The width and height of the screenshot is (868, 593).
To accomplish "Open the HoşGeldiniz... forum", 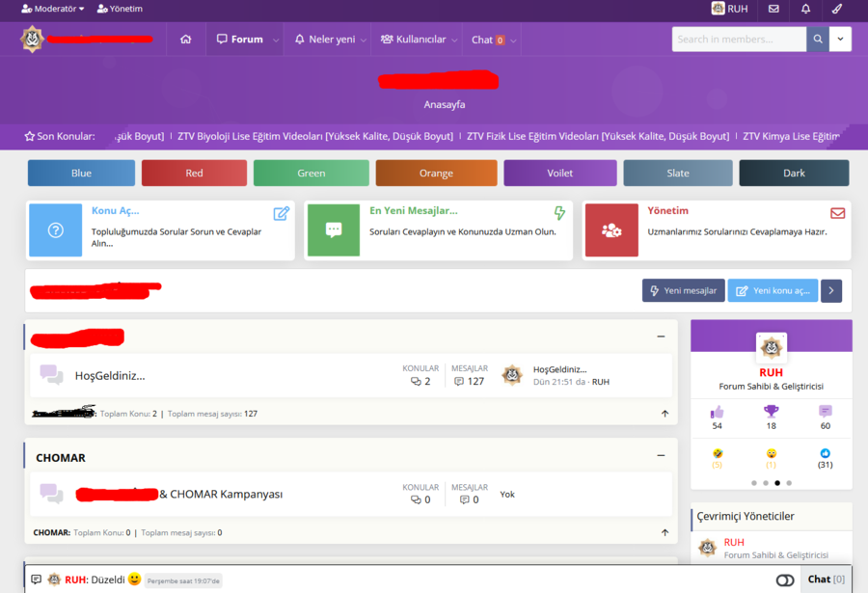I will click(110, 376).
